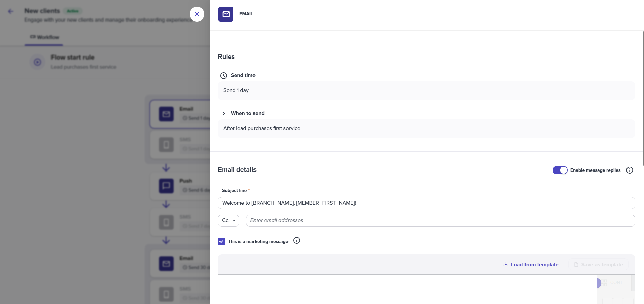
Task: Show info about Enable message replies
Action: tap(630, 170)
